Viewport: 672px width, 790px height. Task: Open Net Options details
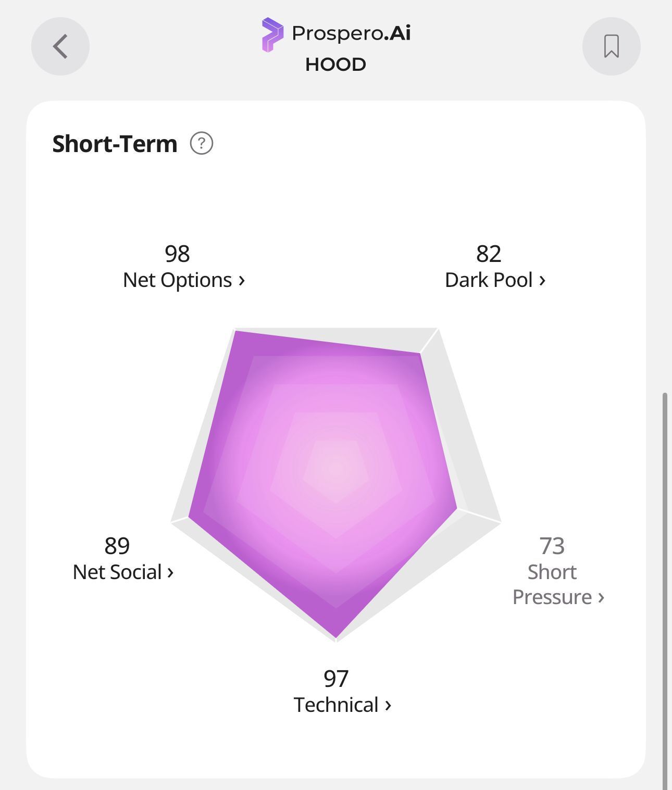(x=184, y=280)
